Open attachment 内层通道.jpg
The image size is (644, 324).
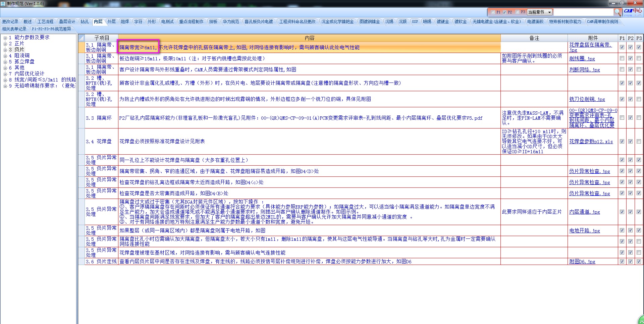(584, 212)
